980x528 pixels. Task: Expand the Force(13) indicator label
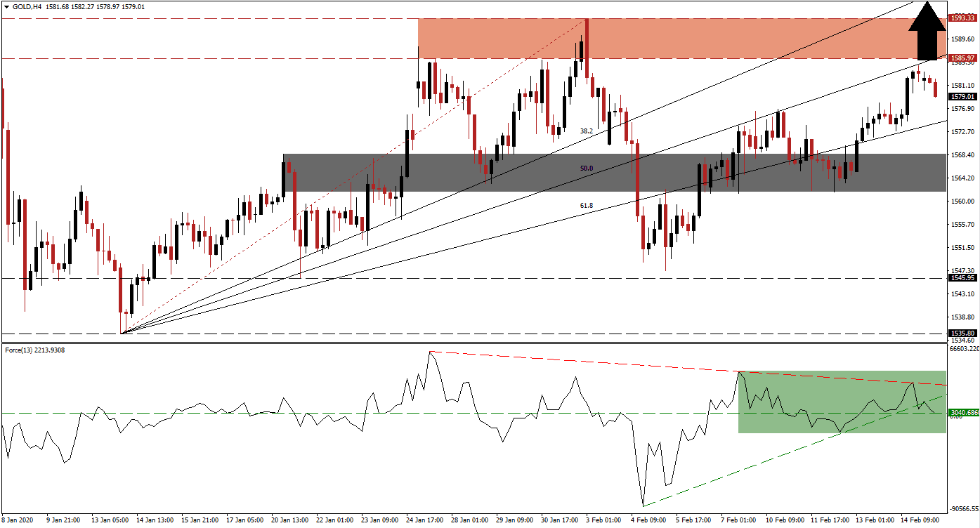18,350
